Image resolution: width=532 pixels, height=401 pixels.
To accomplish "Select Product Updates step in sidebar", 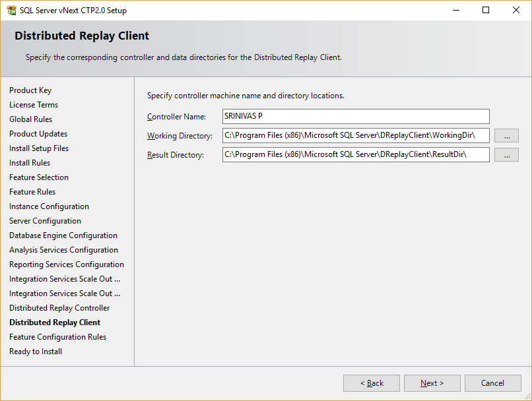I will (38, 134).
